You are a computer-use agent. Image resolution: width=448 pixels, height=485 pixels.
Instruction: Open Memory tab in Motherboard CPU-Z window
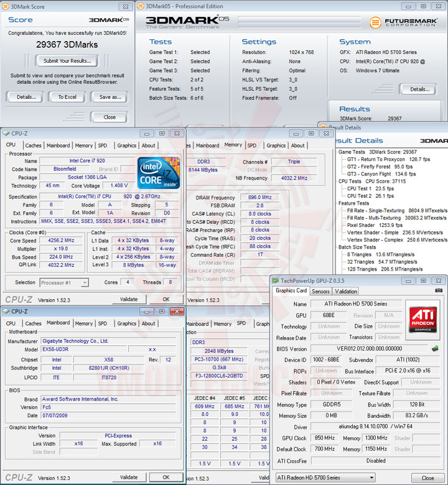pyautogui.click(x=83, y=323)
